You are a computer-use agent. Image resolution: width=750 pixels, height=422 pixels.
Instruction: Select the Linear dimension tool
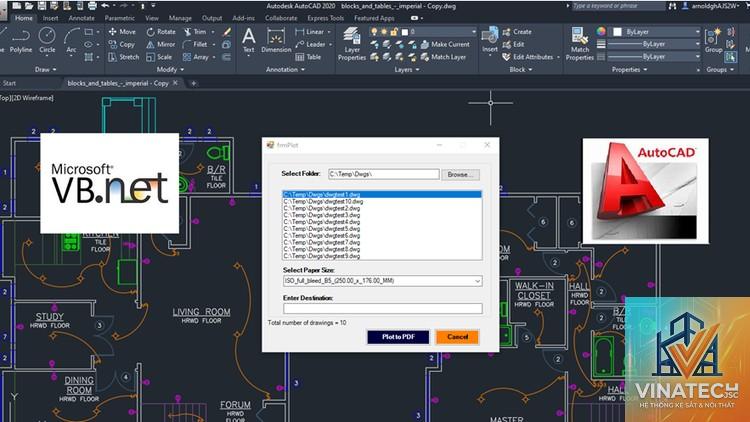(309, 32)
